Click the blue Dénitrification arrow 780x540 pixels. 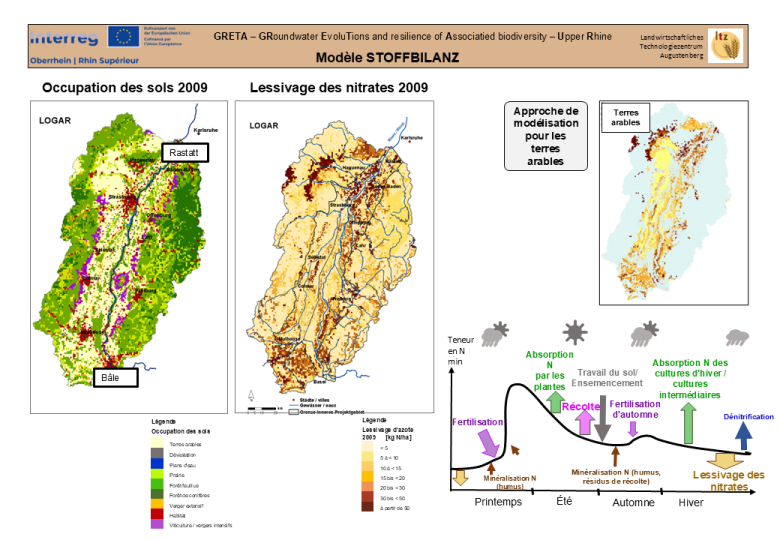(x=743, y=436)
